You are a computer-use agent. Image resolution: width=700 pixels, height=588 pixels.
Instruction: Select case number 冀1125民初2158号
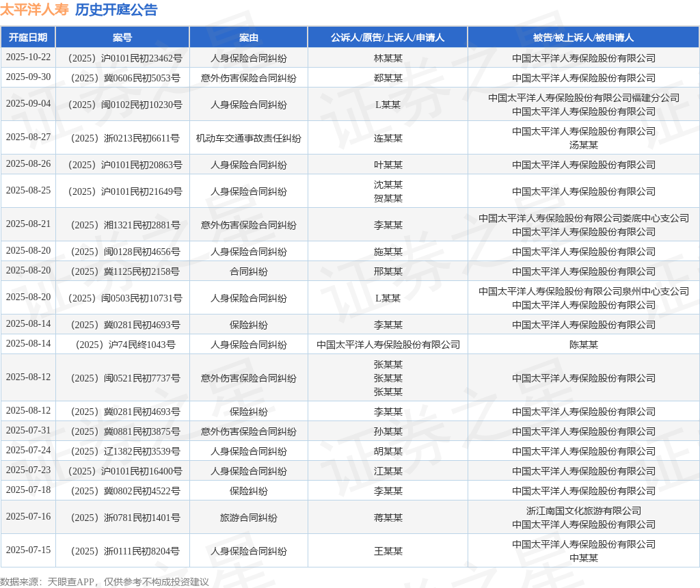point(126,272)
